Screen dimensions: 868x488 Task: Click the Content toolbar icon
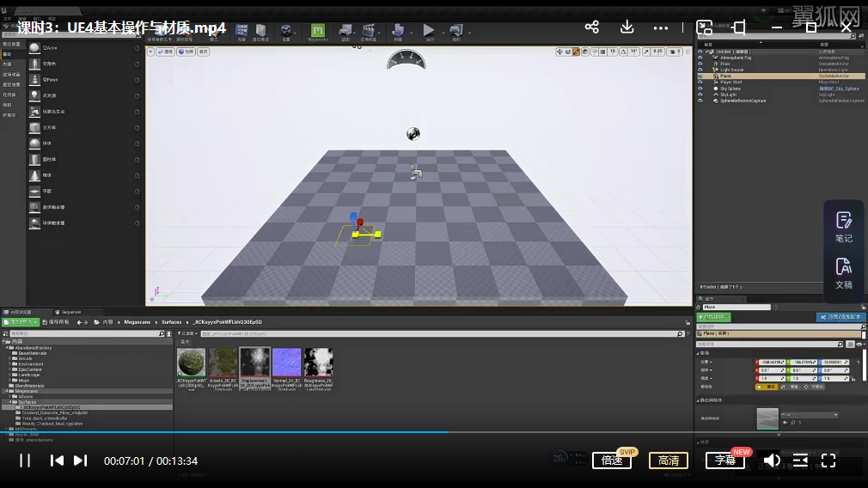tap(241, 32)
